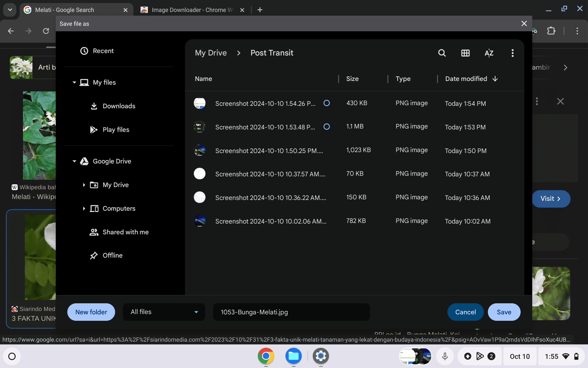Click the Save button
This screenshot has height=368, width=588.
(504, 312)
